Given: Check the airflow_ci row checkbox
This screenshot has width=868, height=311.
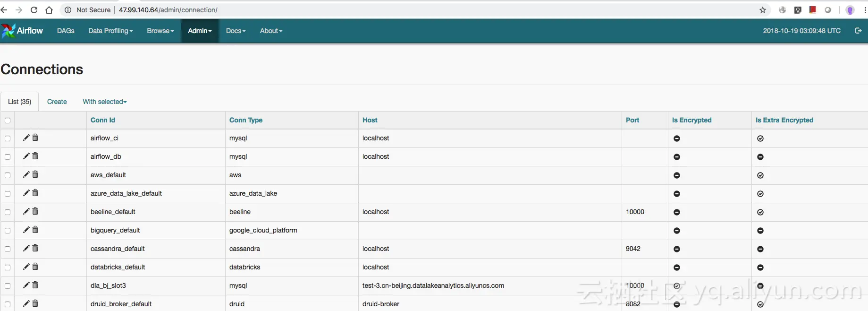Looking at the screenshot, I should coord(8,138).
